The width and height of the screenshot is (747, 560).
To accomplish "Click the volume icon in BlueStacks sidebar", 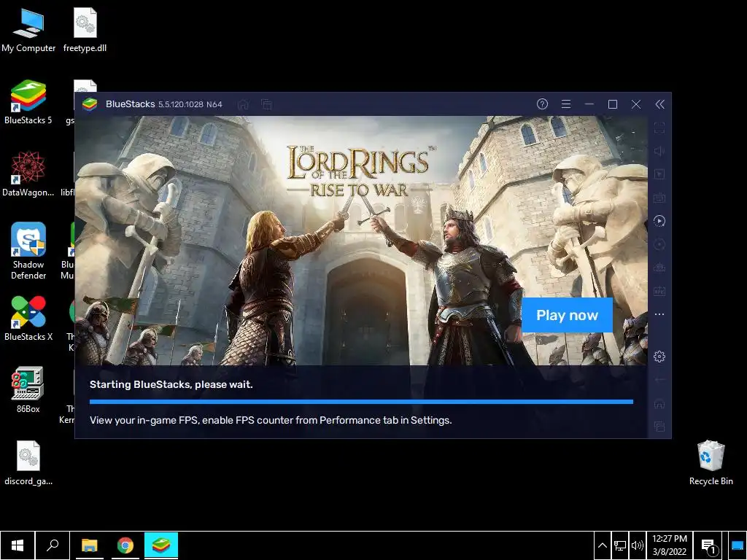I will (659, 151).
